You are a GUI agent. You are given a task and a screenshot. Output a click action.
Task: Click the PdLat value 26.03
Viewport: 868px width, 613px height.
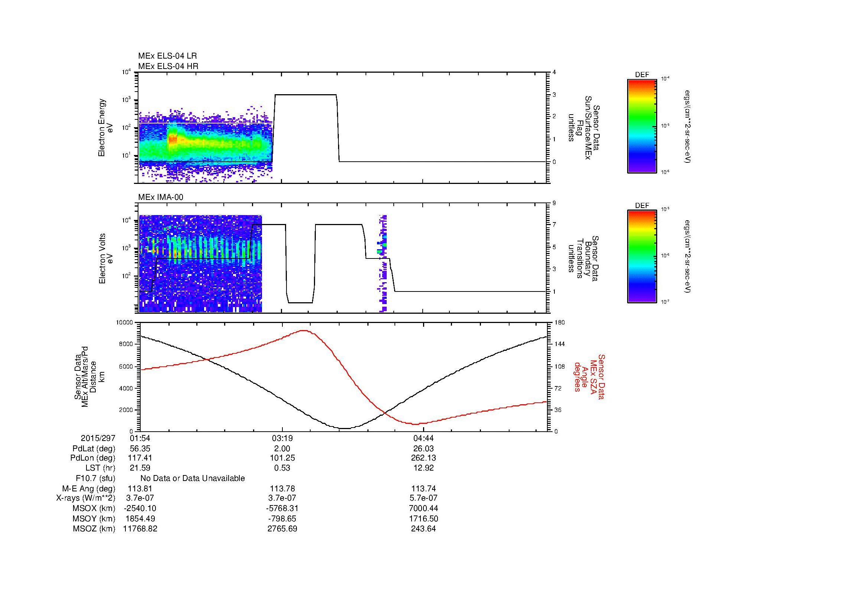tap(423, 449)
